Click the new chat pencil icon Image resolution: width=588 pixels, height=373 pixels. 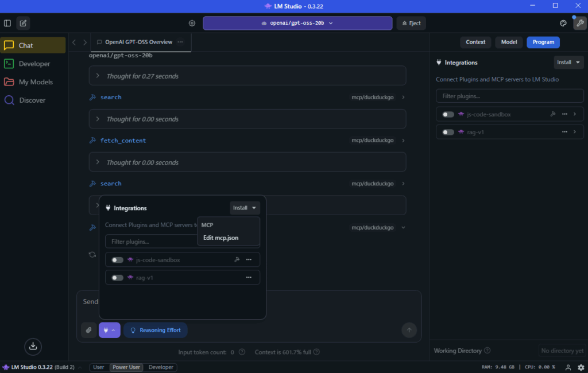point(23,24)
